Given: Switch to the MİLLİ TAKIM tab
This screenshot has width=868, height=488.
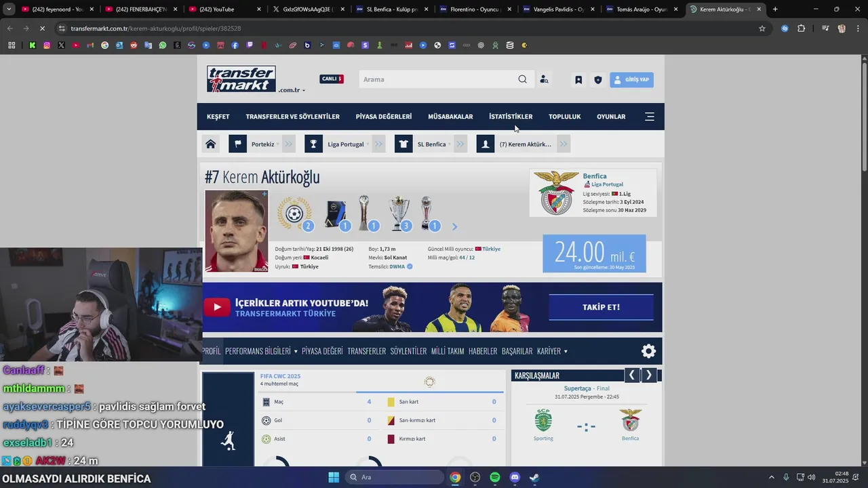Looking at the screenshot, I should point(448,351).
